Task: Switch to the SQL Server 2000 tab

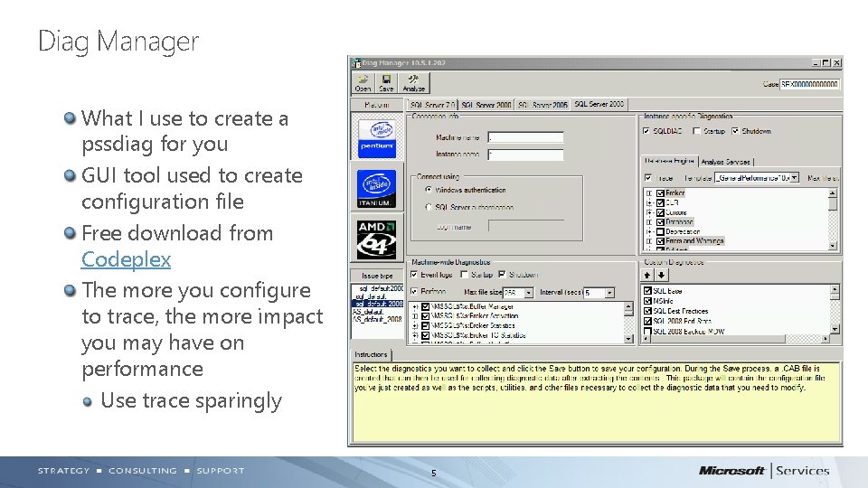Action: click(486, 105)
